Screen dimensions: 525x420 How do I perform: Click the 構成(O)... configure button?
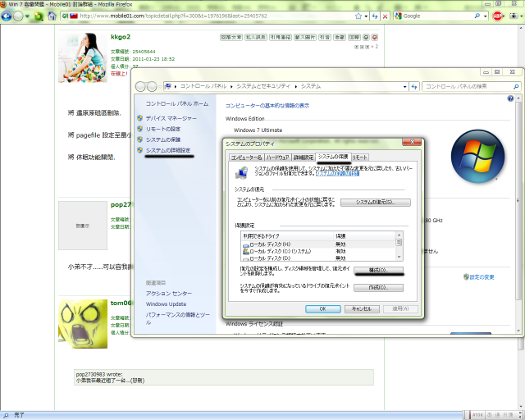click(378, 270)
